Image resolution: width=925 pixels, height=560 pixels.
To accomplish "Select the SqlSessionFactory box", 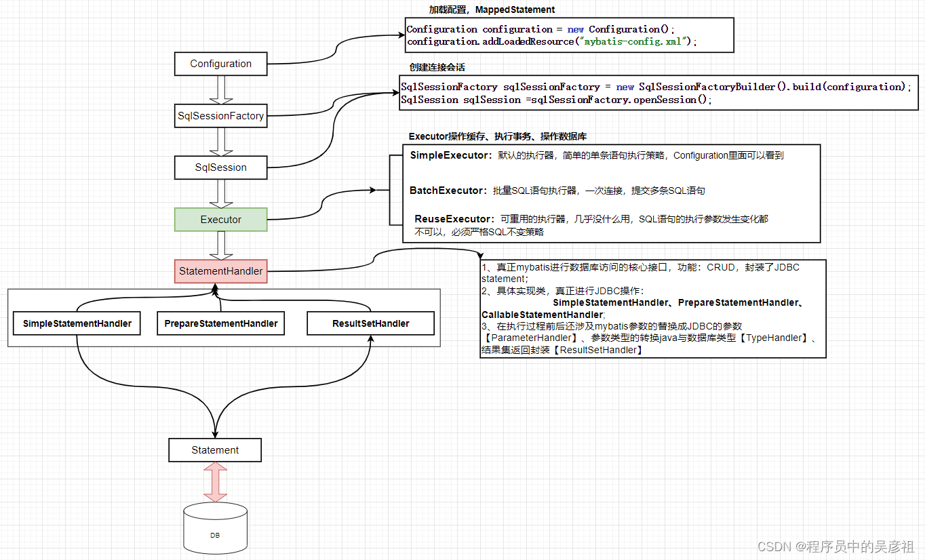I will pos(220,116).
